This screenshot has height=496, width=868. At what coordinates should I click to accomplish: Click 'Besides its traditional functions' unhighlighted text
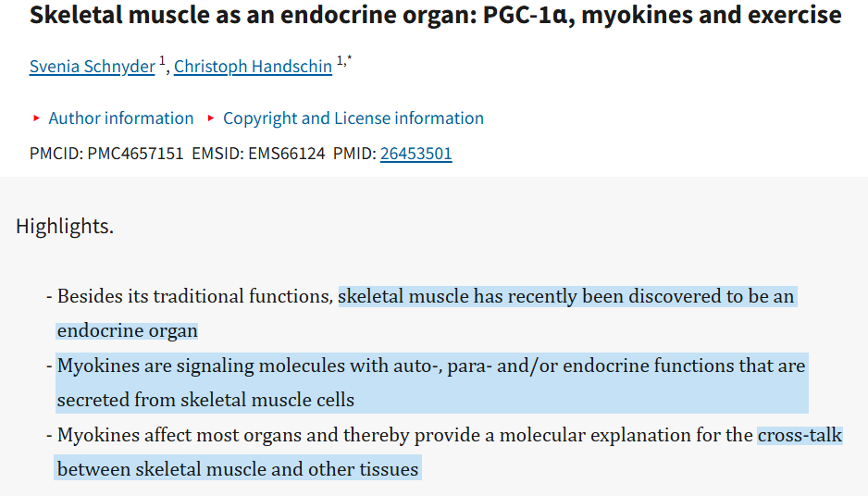[x=195, y=296]
